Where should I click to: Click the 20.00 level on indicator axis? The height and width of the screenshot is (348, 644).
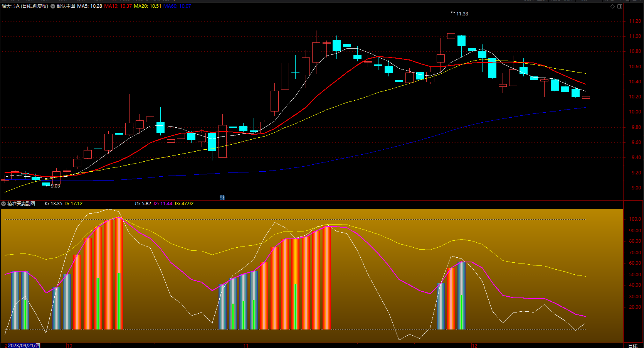(x=635, y=307)
